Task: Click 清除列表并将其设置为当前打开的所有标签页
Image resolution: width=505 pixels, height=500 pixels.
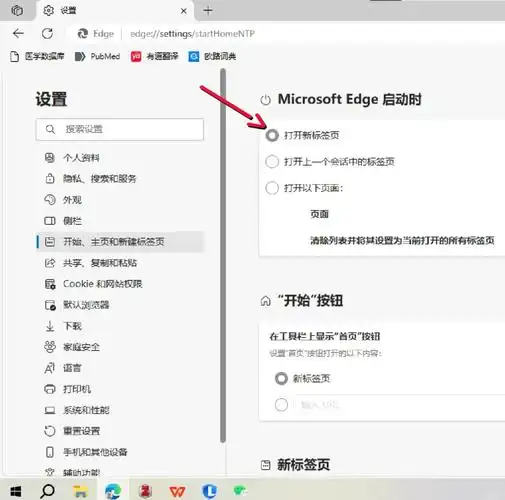Action: tap(402, 240)
